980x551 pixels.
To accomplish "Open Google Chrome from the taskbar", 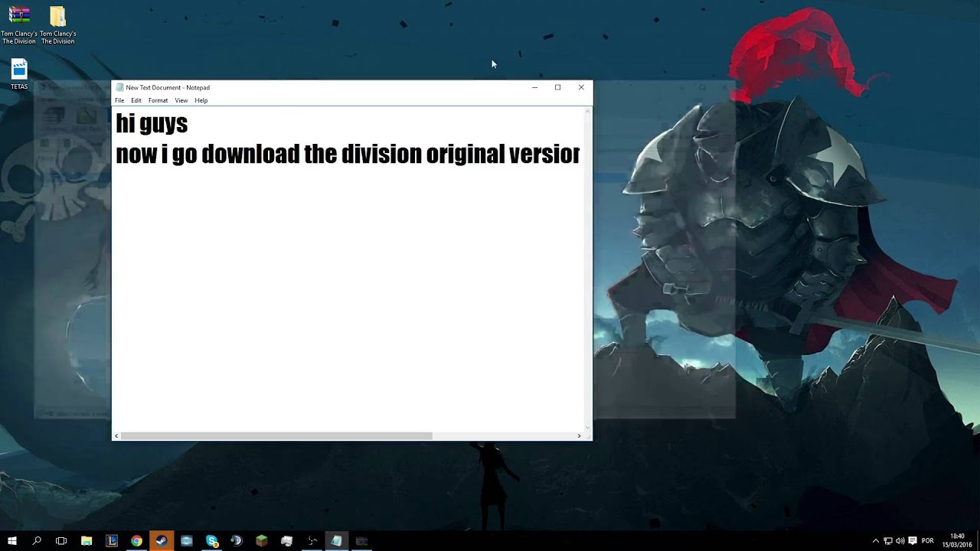I will click(136, 540).
